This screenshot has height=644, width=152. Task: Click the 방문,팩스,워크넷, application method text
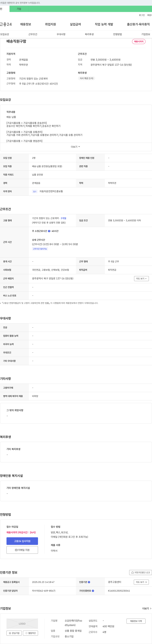[60, 533]
